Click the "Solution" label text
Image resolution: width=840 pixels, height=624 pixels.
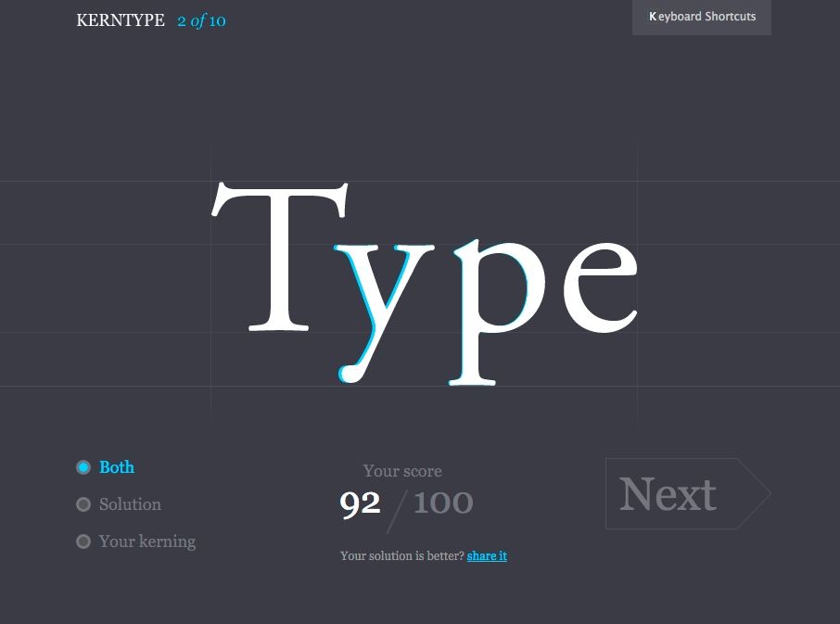pos(130,504)
